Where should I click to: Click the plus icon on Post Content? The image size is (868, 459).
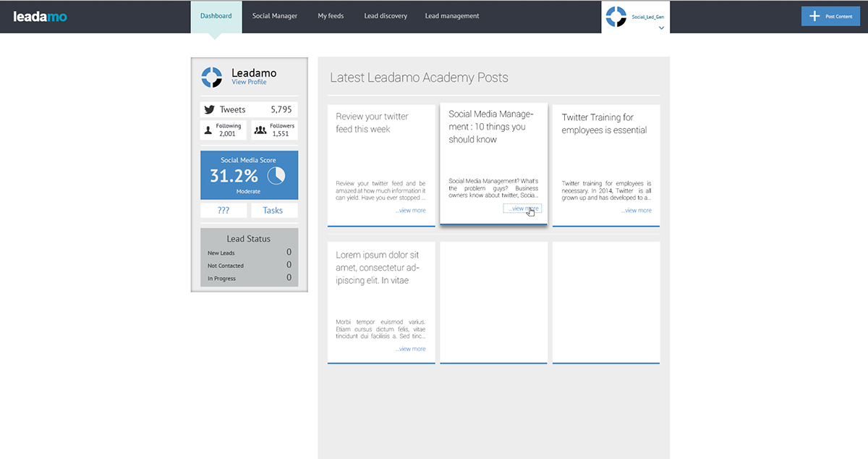coord(814,16)
